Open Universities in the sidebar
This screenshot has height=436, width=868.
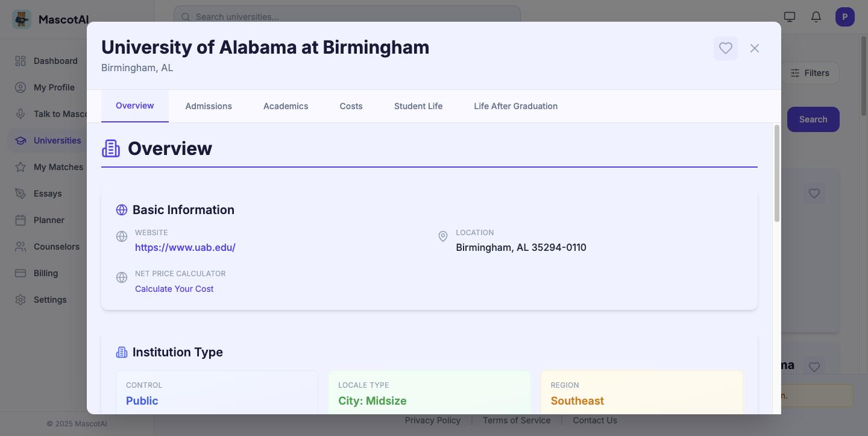click(57, 141)
